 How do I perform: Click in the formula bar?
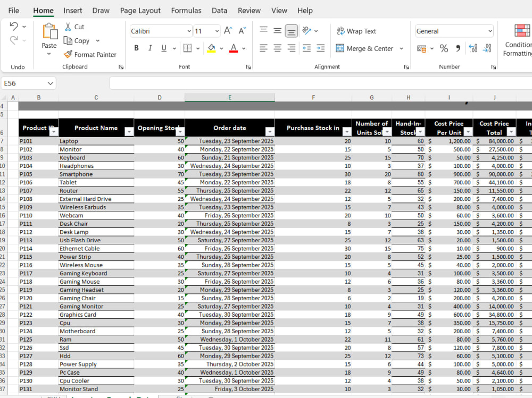tap(320, 83)
